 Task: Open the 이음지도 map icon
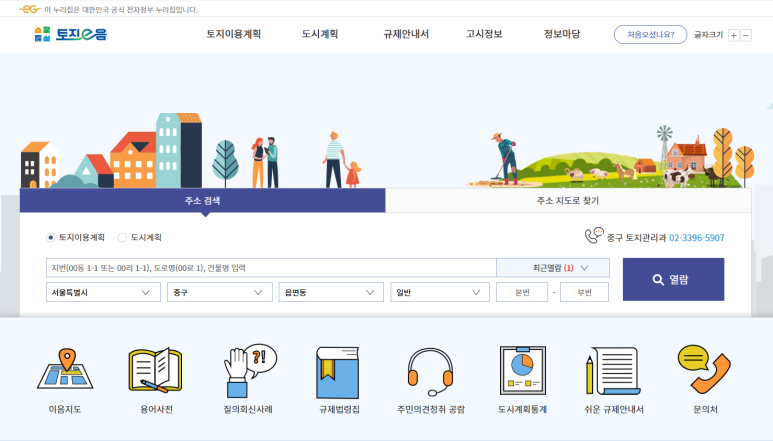pos(64,371)
